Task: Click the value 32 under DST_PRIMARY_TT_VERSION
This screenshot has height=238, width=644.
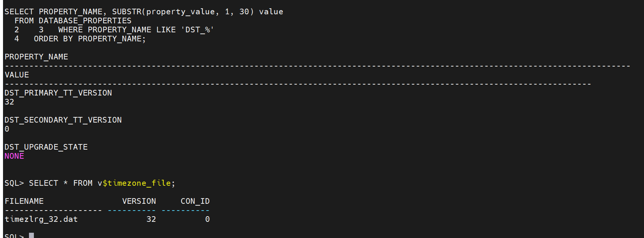Action: pyautogui.click(x=9, y=102)
